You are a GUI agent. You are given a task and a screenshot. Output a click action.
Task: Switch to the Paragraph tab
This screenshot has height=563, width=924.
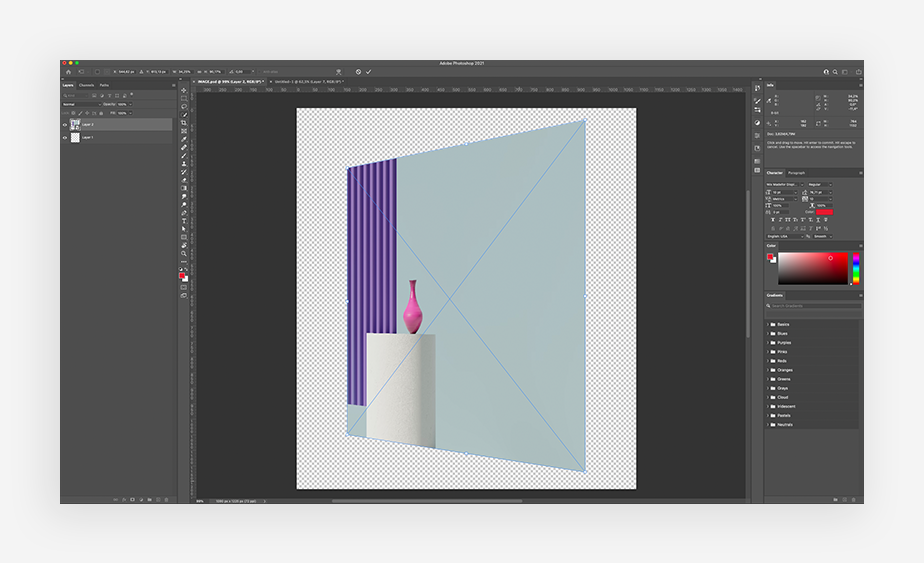pos(797,173)
